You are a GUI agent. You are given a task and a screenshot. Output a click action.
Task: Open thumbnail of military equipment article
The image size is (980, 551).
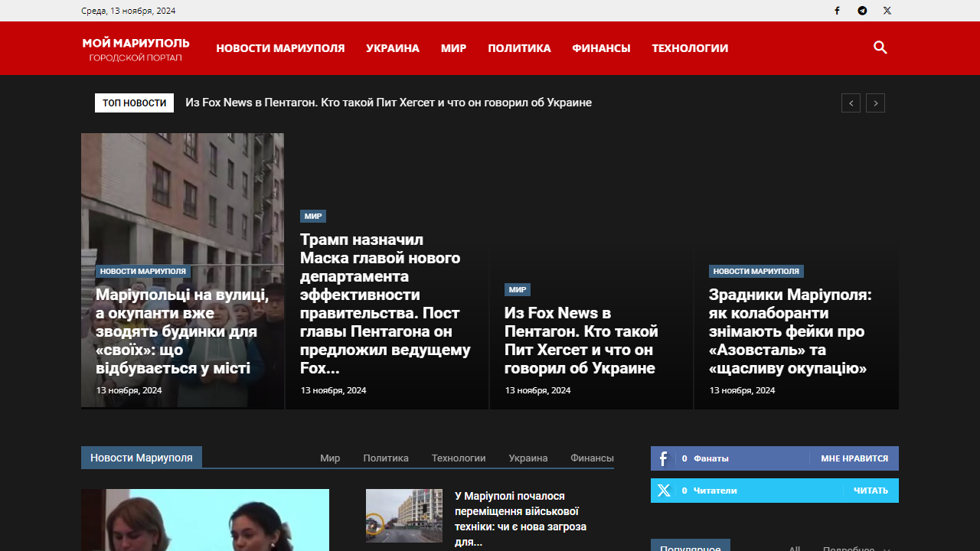[403, 515]
